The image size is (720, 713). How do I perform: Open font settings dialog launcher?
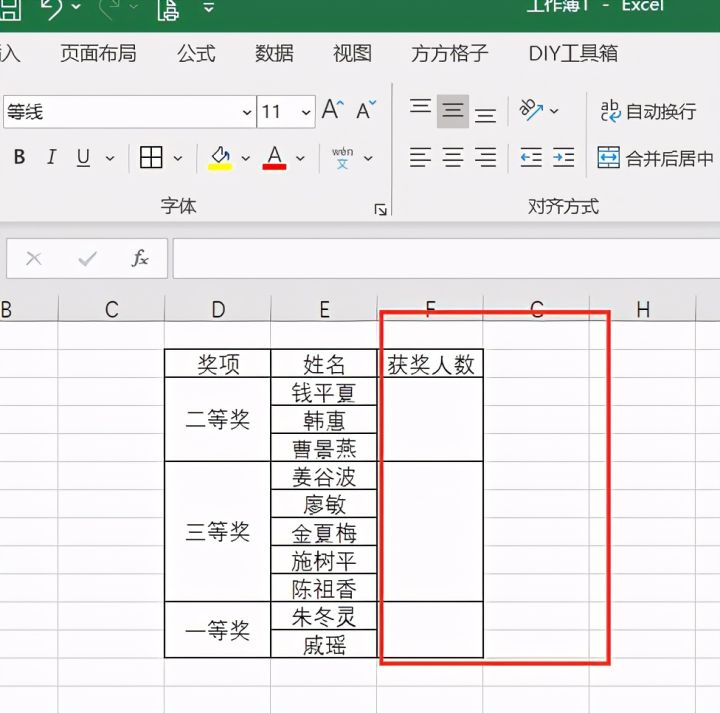380,210
